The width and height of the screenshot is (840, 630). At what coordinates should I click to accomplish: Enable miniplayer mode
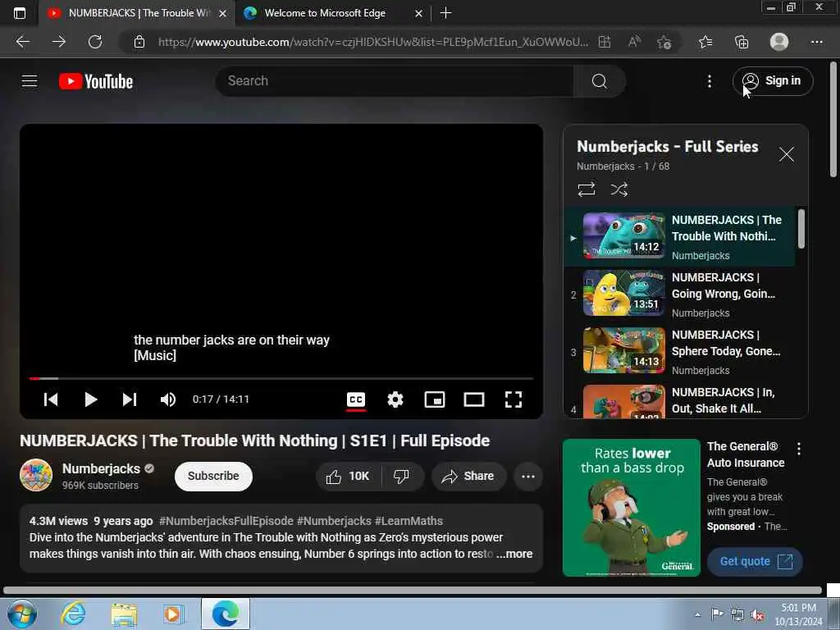(x=435, y=399)
